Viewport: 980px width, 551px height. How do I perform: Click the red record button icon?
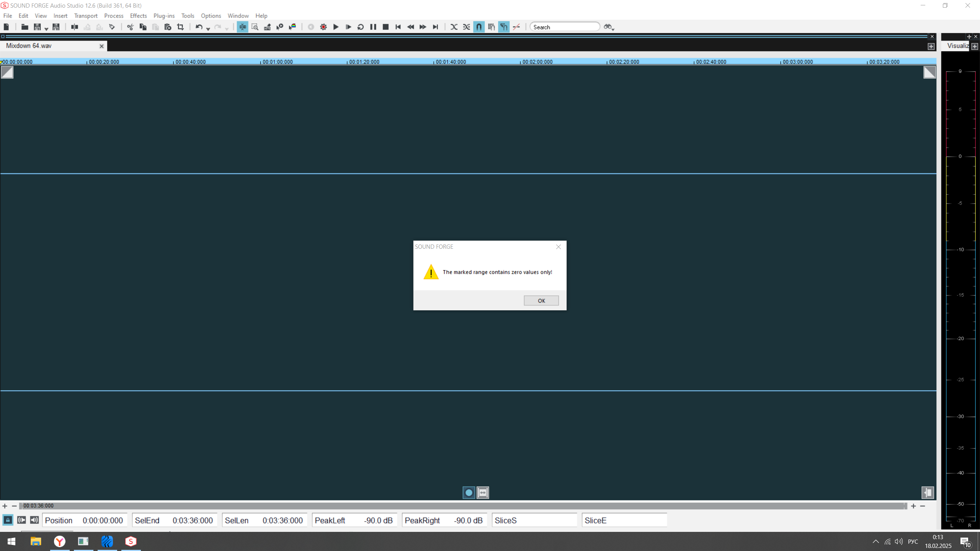(323, 27)
